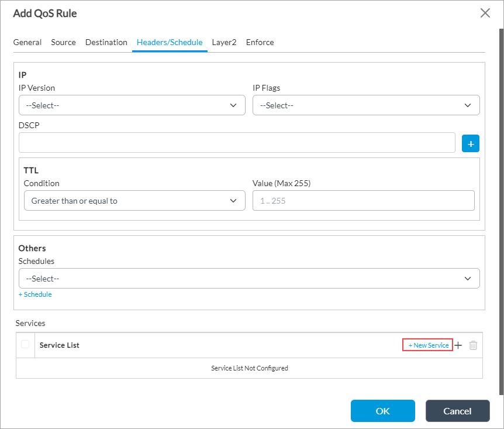Open the Destination tab
Viewport: 504px width, 429px height.
(x=106, y=42)
